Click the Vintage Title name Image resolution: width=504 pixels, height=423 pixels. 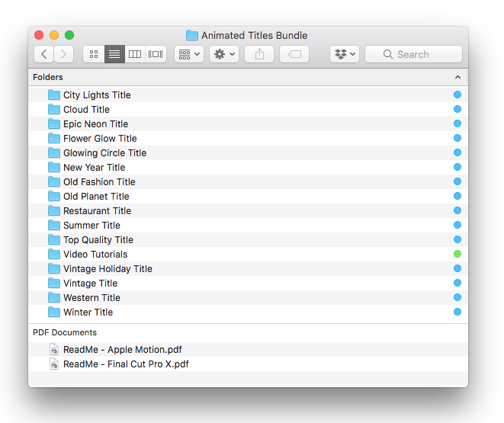click(90, 283)
